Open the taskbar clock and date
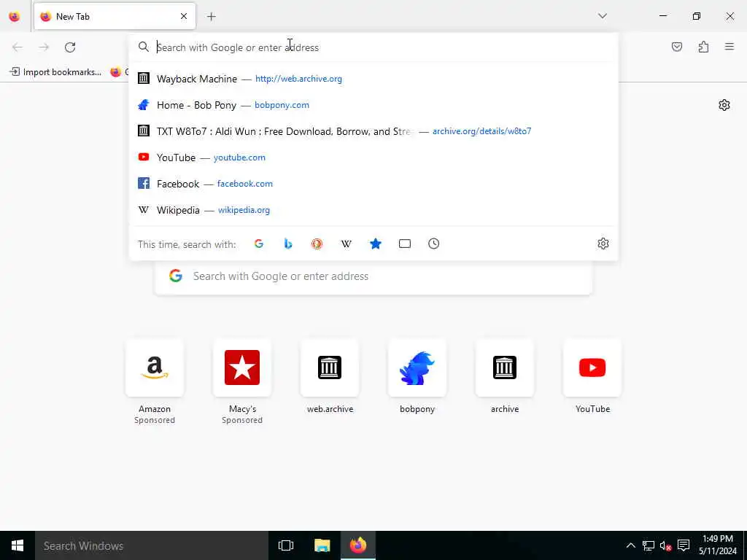This screenshot has width=747, height=560. [x=718, y=545]
